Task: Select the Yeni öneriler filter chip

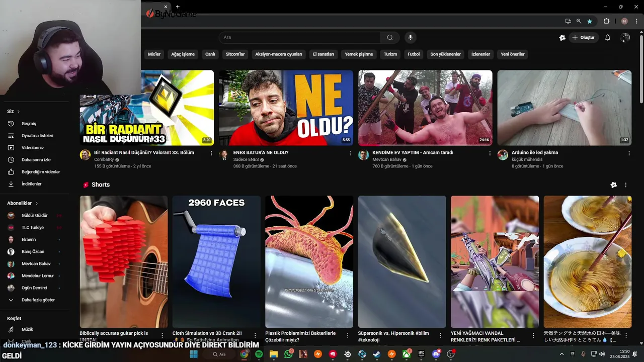Action: 513,54
